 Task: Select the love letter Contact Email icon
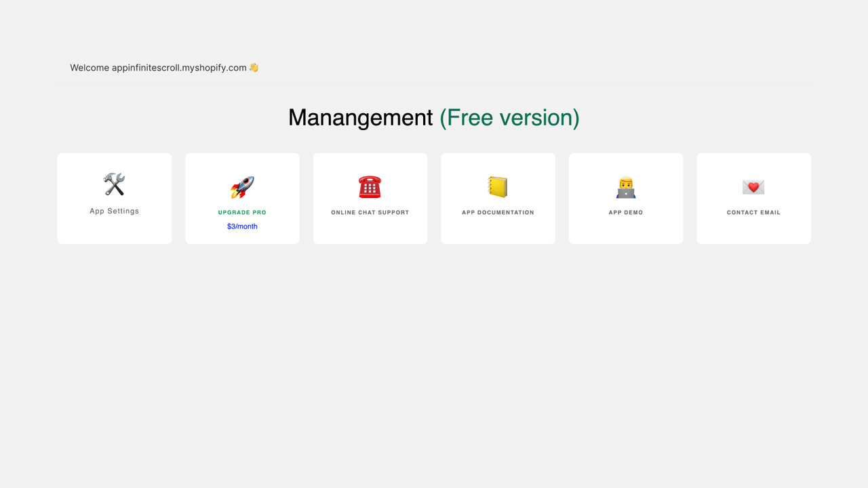[753, 186]
